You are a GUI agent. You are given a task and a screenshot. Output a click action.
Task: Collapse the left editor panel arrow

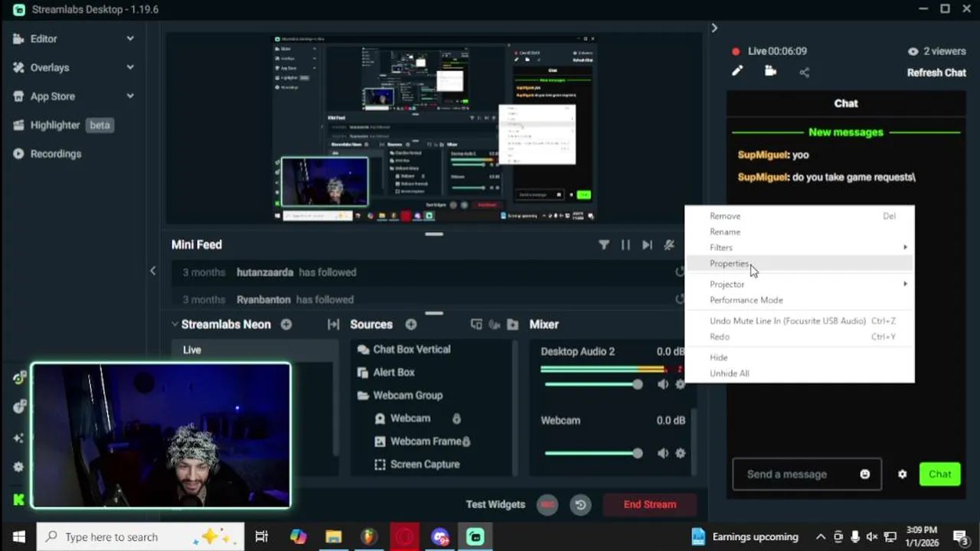tap(152, 271)
